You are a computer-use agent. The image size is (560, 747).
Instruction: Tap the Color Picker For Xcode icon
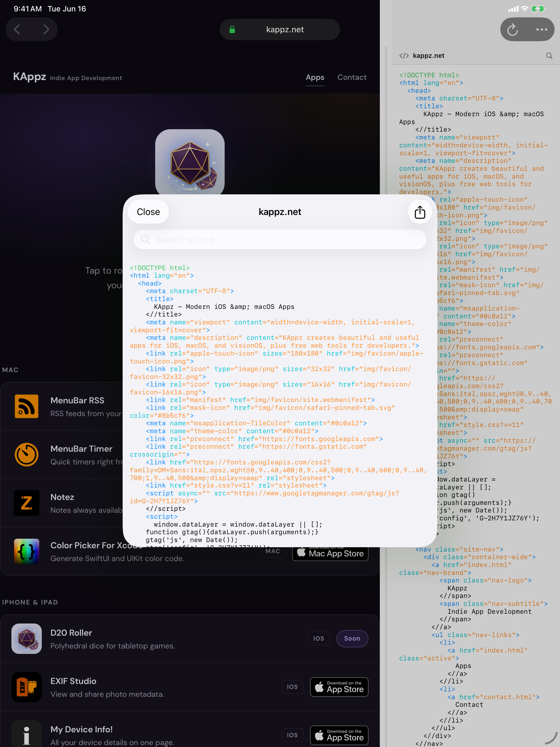point(27,551)
